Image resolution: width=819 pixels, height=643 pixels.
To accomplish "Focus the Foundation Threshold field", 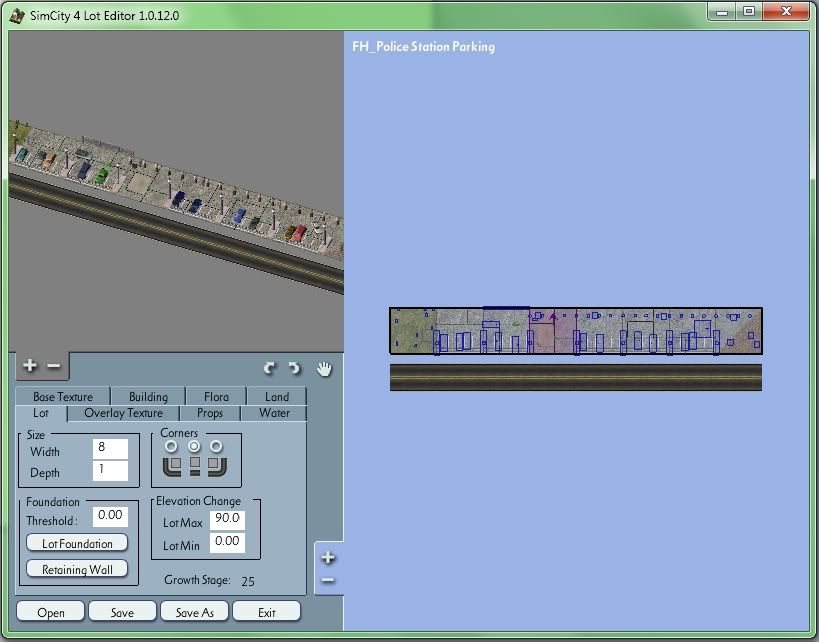I will tap(110, 517).
